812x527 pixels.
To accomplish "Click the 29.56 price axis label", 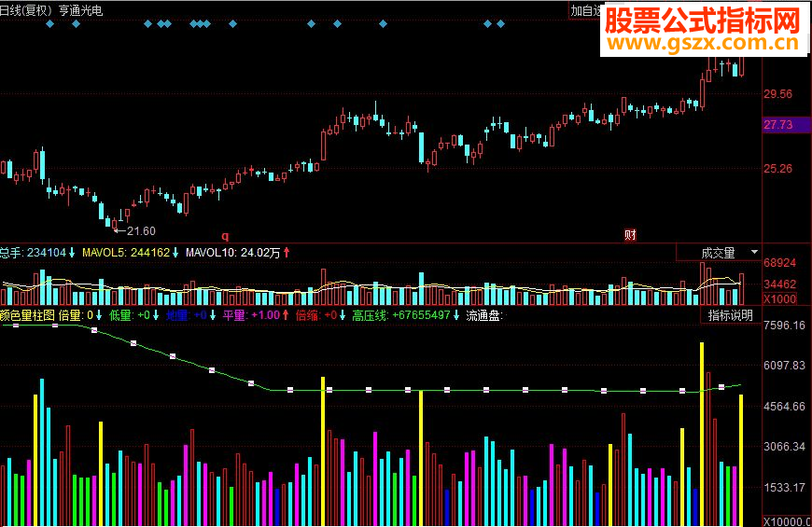I will point(777,93).
